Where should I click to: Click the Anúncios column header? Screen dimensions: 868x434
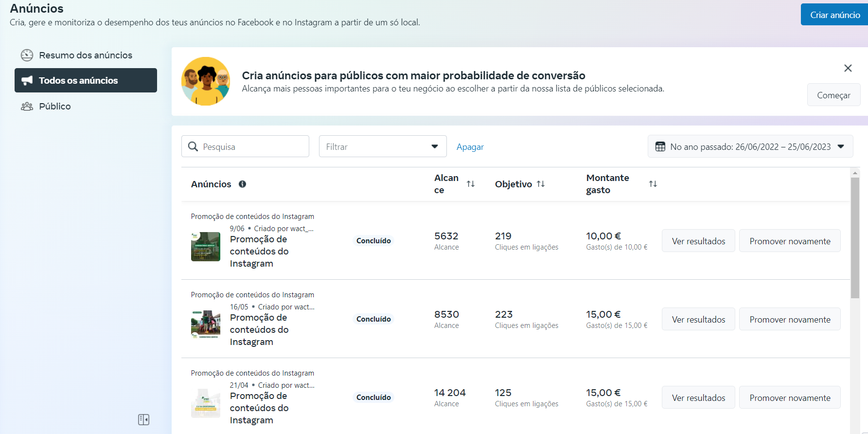(x=211, y=184)
